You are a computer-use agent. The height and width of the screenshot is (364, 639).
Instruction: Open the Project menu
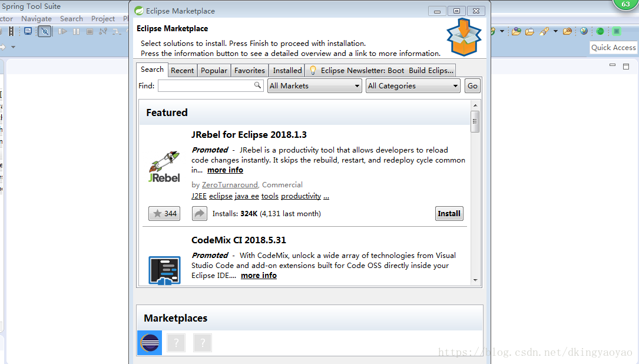[x=102, y=19]
